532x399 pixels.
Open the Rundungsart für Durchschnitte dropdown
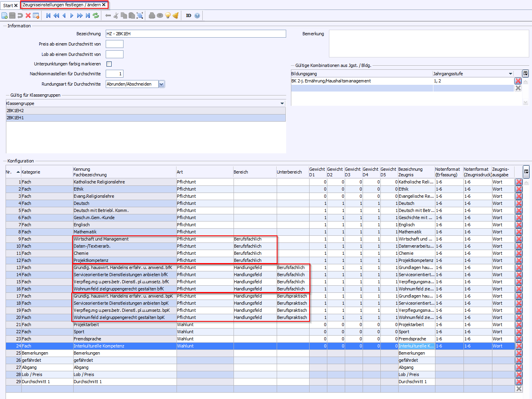click(x=161, y=84)
